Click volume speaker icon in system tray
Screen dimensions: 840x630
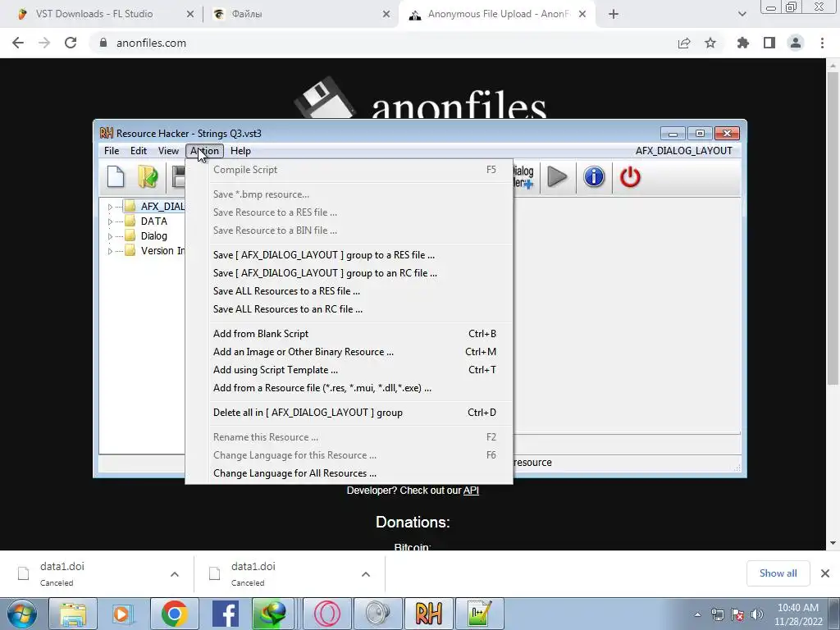(x=757, y=614)
